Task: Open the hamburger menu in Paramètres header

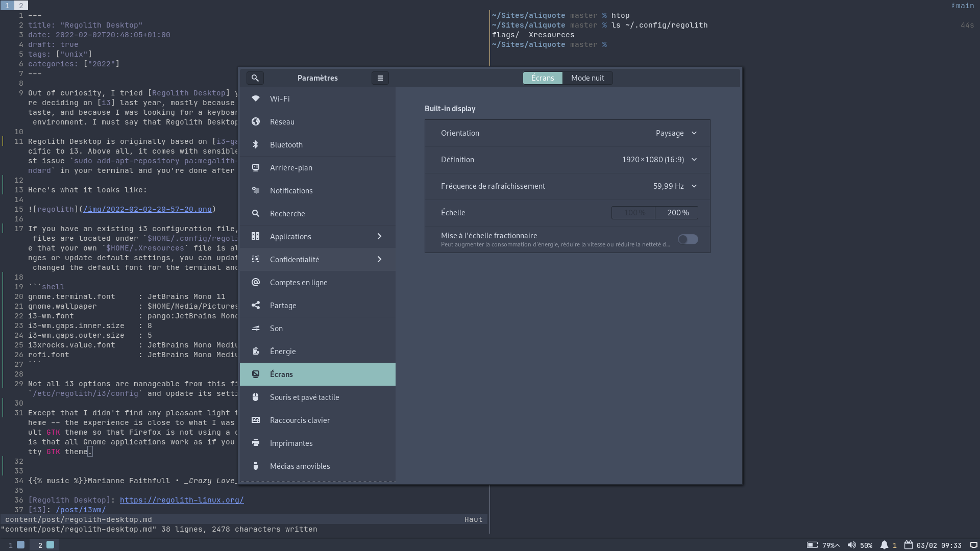Action: (x=380, y=78)
